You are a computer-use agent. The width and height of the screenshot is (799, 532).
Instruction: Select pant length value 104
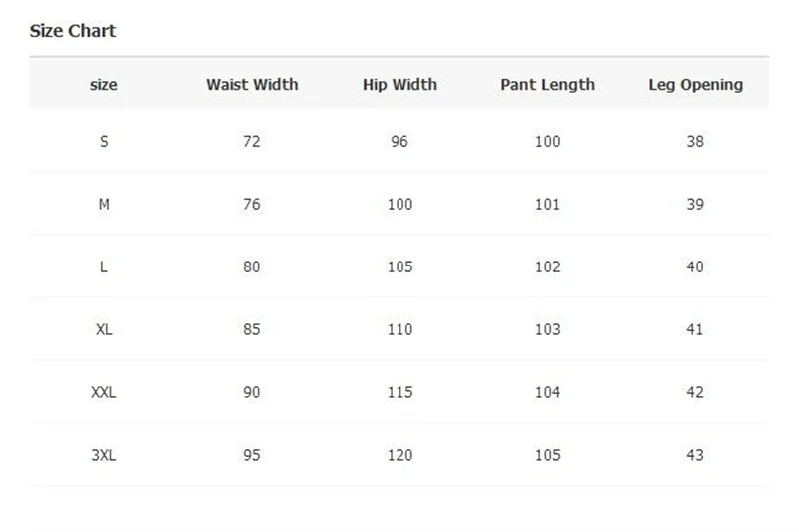coord(547,392)
